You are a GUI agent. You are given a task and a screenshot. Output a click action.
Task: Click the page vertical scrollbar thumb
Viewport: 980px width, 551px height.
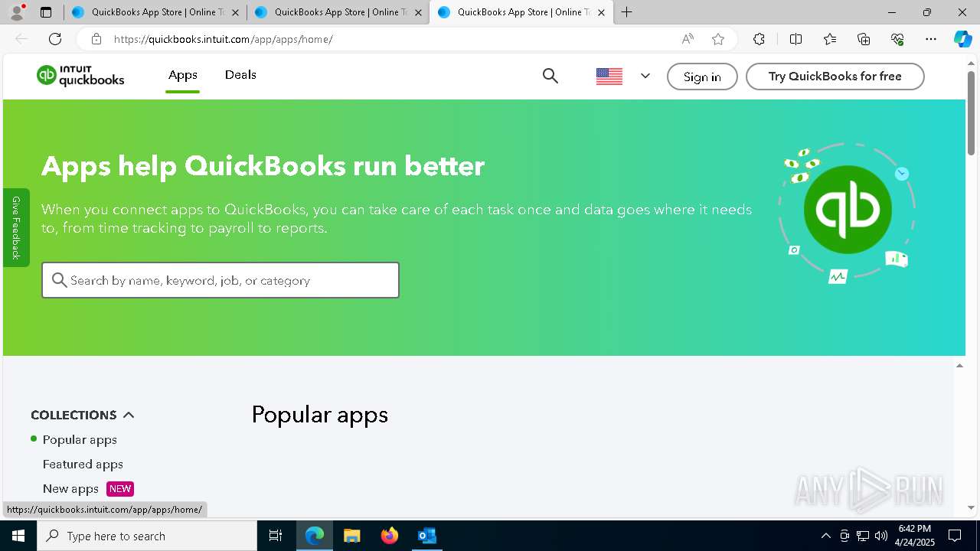coord(971,112)
